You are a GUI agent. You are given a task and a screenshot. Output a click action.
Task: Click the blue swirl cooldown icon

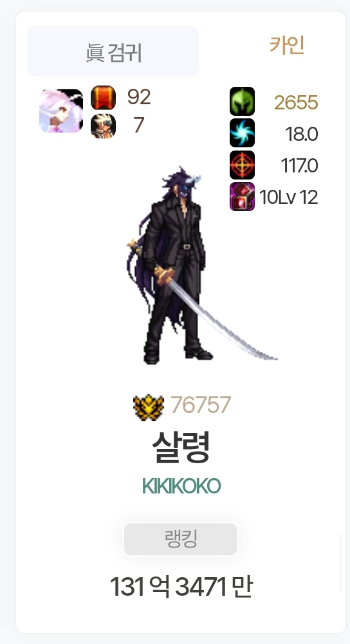(242, 133)
